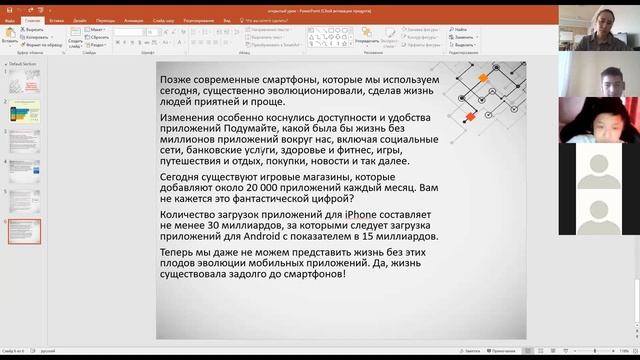
Task: Click the Paste (Вставить) clipboard icon
Action: pos(9,33)
